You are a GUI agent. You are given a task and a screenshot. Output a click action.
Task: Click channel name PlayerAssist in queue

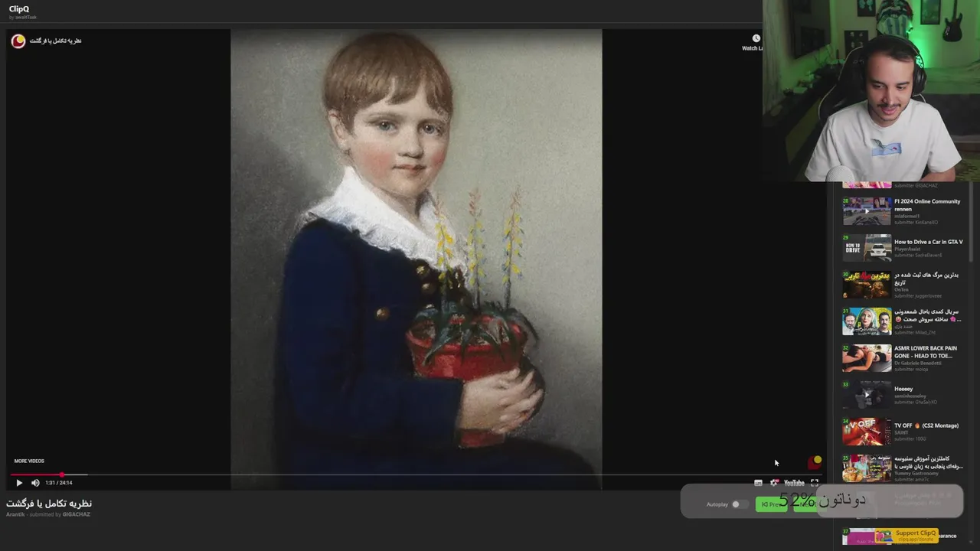coord(907,249)
